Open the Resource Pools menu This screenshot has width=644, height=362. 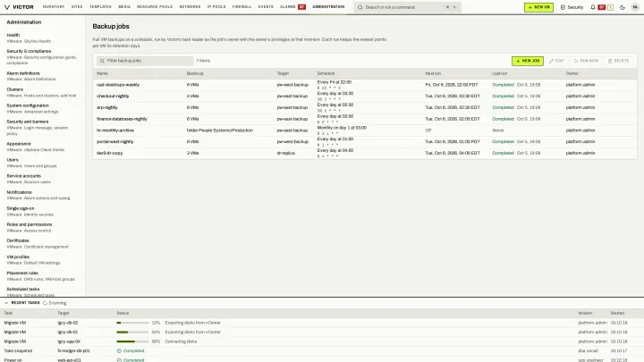(155, 7)
